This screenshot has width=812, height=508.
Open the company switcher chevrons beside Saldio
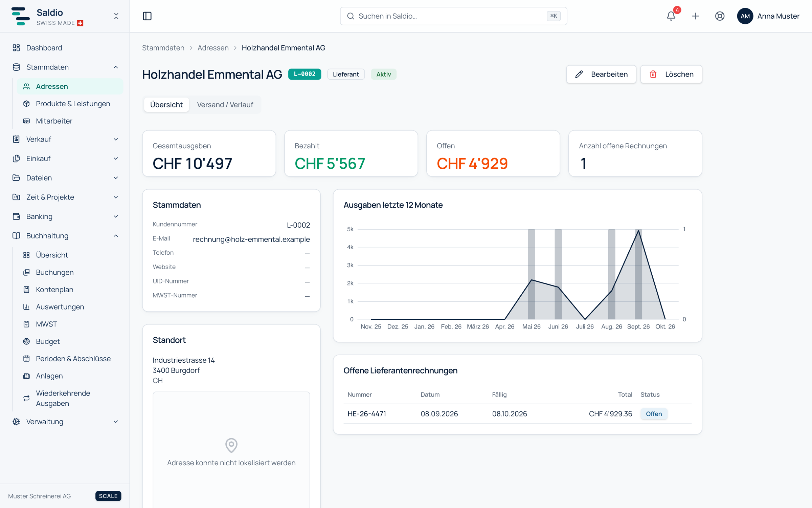(x=116, y=16)
